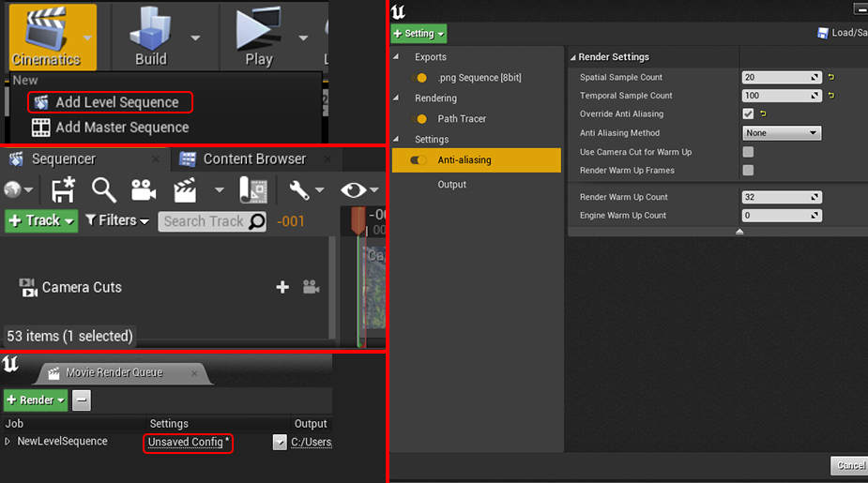
Task: Open the Build options dropdown arrow
Action: [195, 38]
